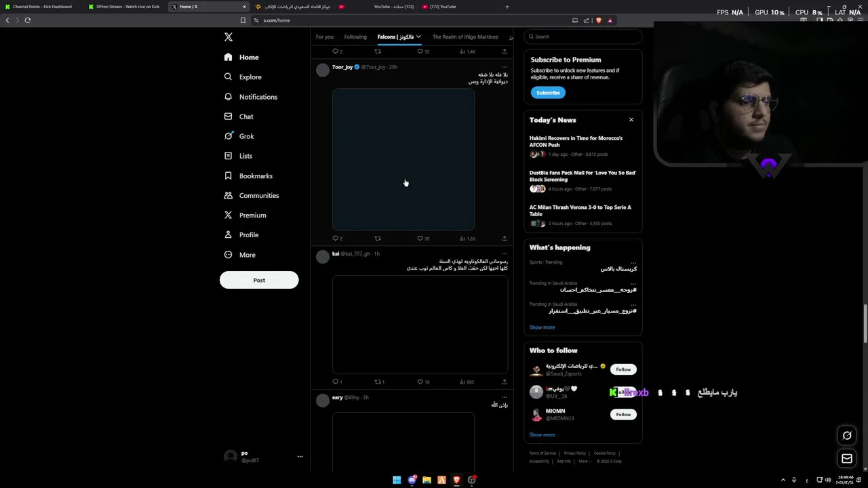Open account menu dots next to @po8l7

coord(300,457)
